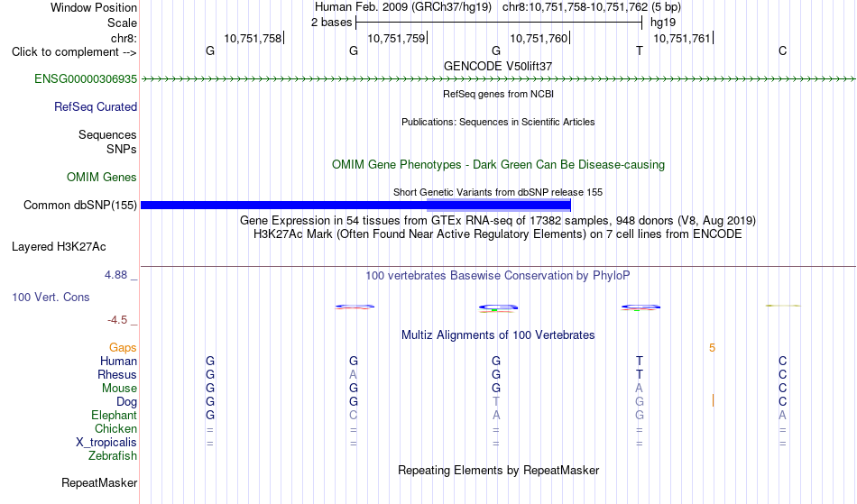This screenshot has width=857, height=504.
Task: Click the orange insertion bar in Dog row
Action: click(713, 401)
